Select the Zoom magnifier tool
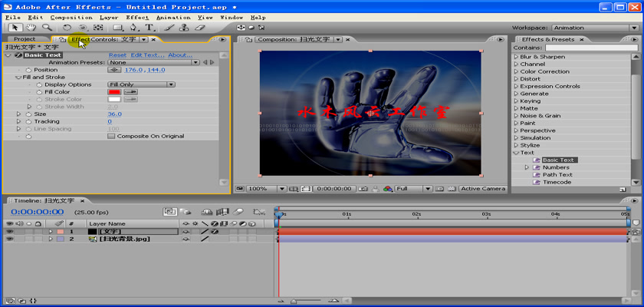 pos(47,28)
